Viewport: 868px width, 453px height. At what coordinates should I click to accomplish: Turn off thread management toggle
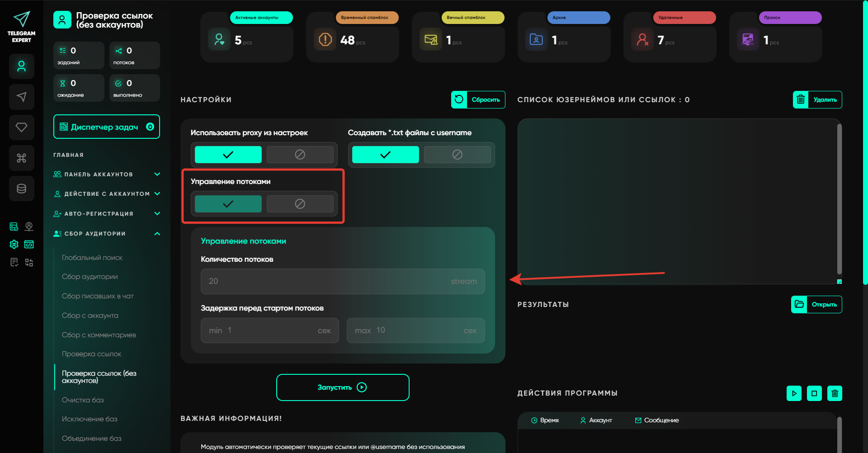pos(300,204)
